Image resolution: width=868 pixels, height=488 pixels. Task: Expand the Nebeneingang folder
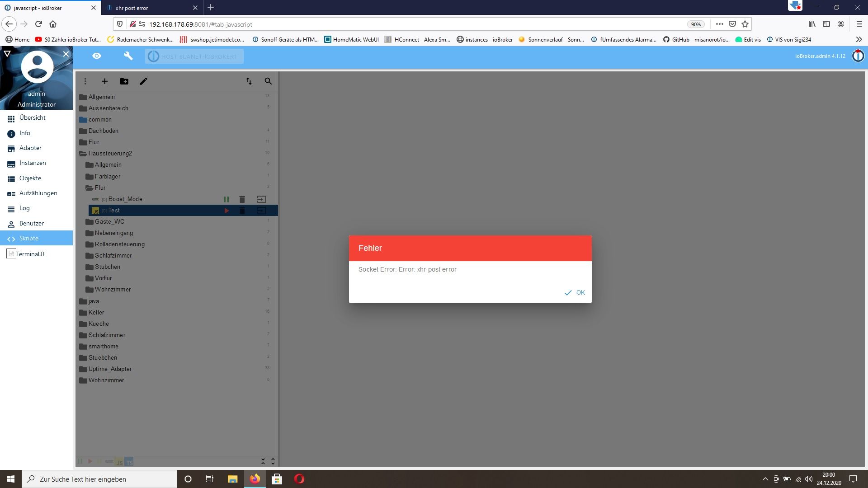point(89,233)
